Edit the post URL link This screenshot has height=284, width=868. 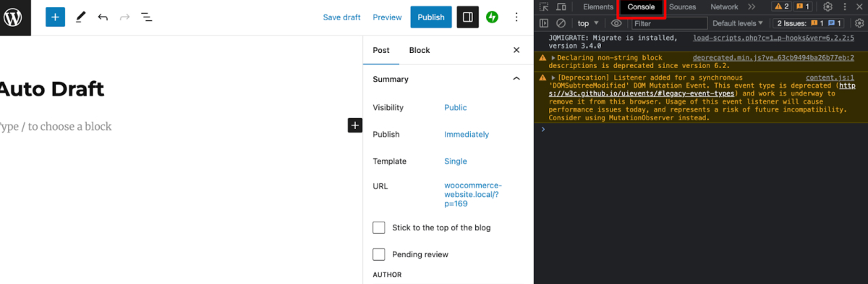(472, 194)
